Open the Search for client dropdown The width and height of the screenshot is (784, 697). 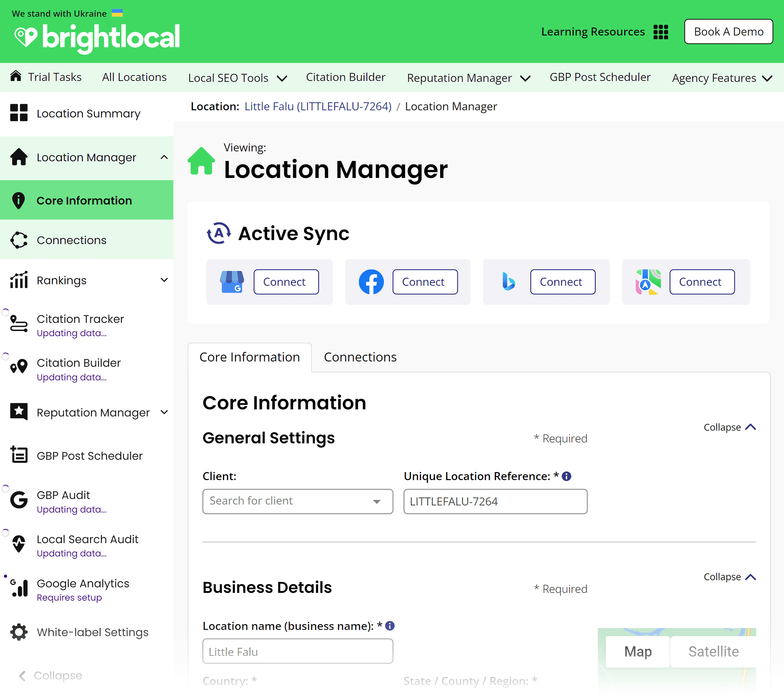click(x=298, y=501)
